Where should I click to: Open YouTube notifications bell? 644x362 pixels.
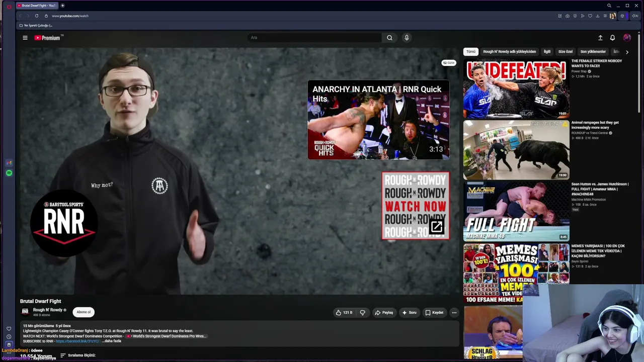(612, 38)
